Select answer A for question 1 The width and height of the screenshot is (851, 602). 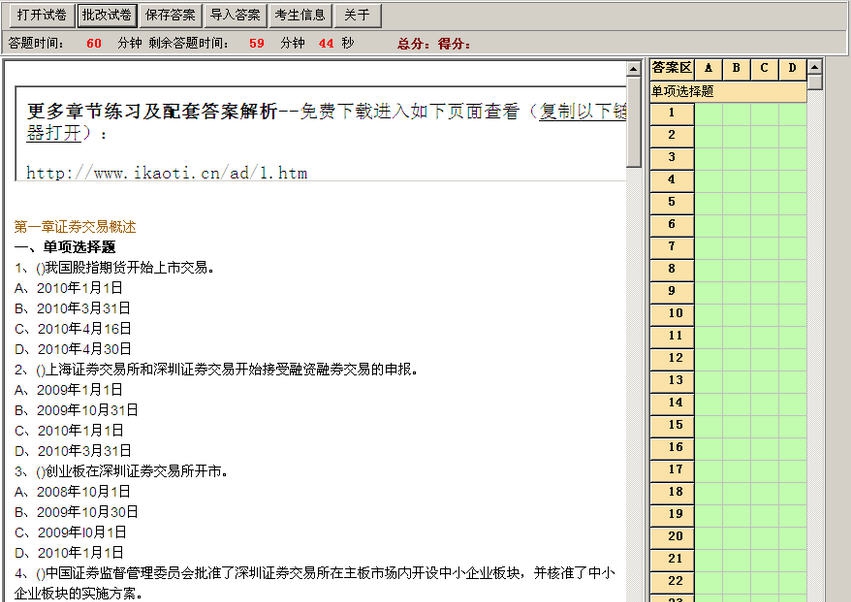[708, 113]
